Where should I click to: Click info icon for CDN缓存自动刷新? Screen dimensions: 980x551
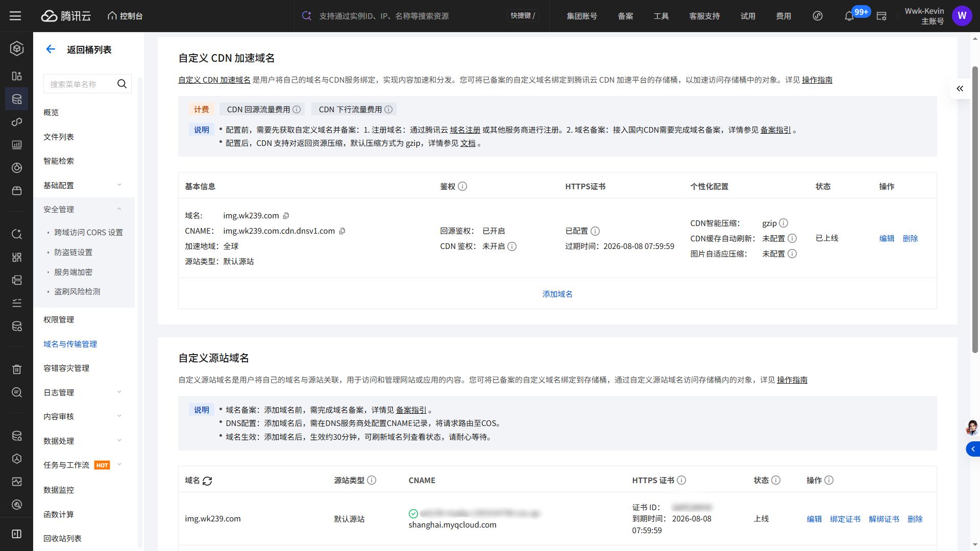[792, 238]
